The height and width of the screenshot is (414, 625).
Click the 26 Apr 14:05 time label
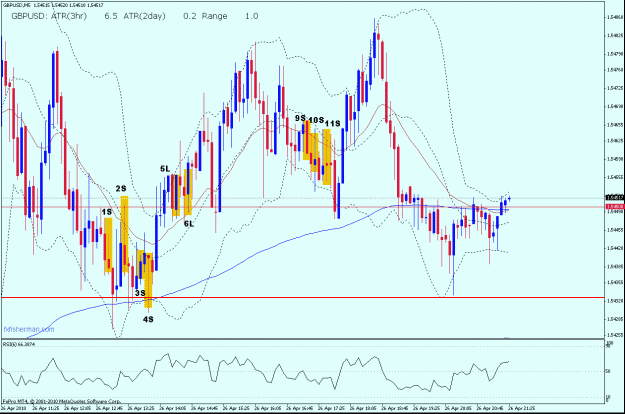point(173,408)
